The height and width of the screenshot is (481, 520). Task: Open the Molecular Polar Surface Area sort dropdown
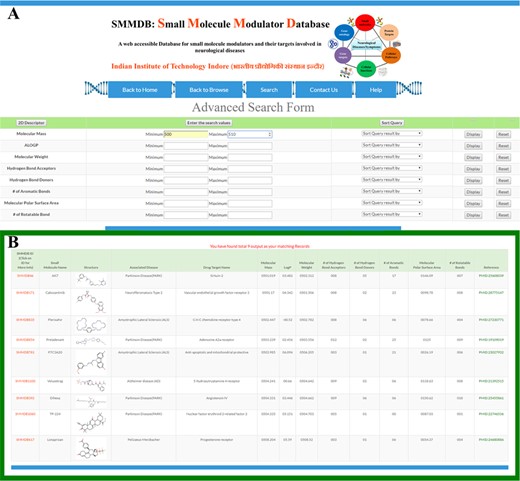392,202
